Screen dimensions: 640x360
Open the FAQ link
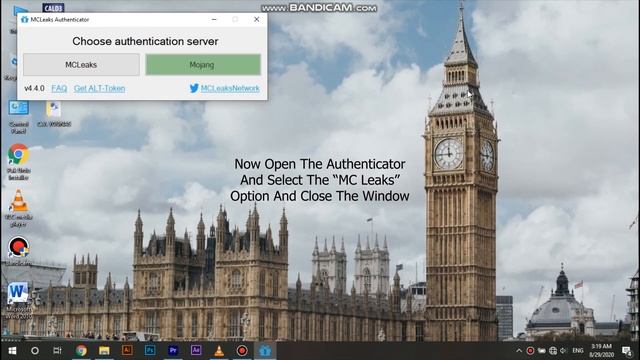[59, 88]
